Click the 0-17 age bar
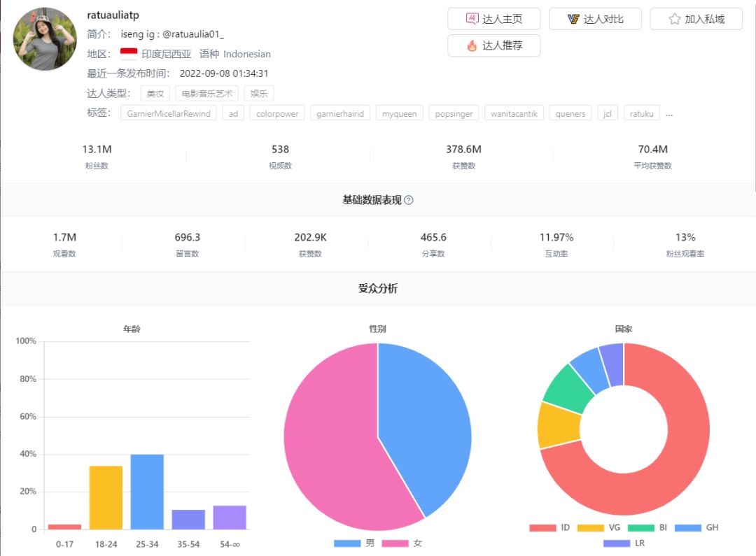The image size is (756, 556). click(x=64, y=527)
